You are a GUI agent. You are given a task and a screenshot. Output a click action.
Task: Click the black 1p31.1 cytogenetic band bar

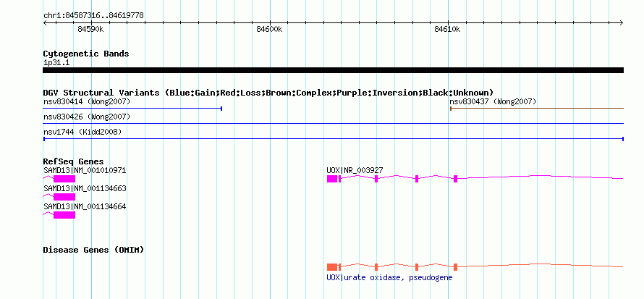click(333, 70)
